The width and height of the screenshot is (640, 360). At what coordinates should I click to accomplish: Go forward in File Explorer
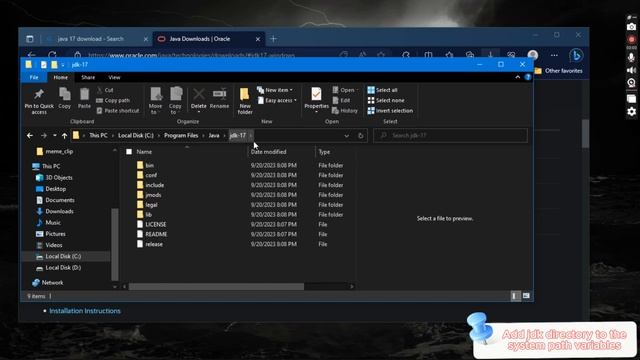44,136
